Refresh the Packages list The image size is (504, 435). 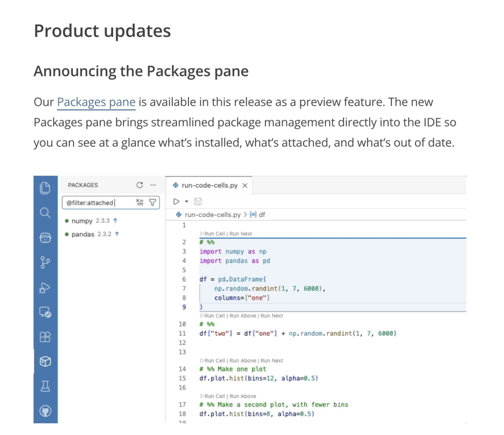(139, 185)
